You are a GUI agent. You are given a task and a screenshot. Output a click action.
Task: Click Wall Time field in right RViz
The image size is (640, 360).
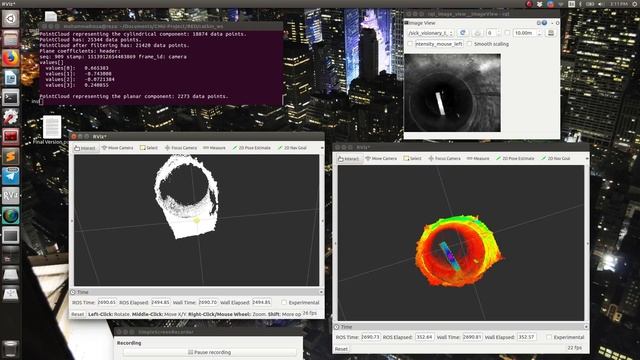(472, 337)
